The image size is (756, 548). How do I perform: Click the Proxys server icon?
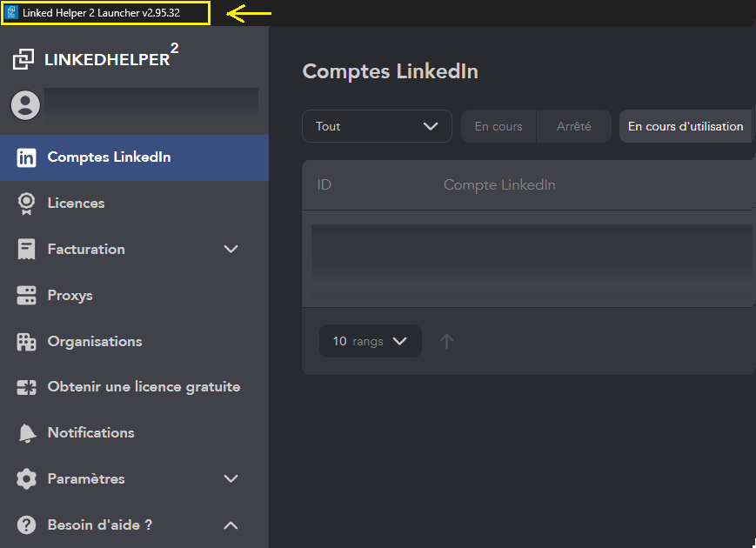pos(27,296)
